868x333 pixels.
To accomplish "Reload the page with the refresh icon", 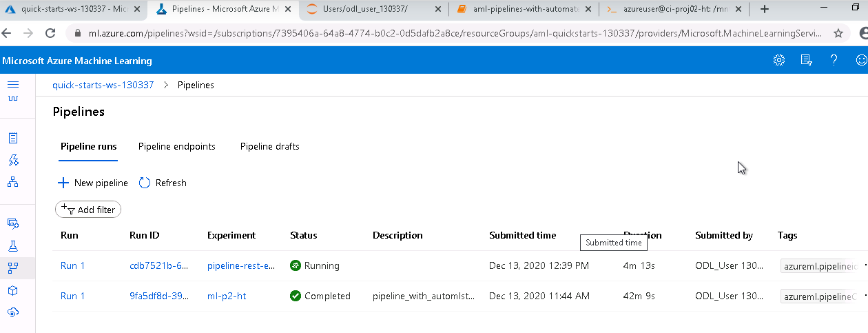I will point(50,33).
